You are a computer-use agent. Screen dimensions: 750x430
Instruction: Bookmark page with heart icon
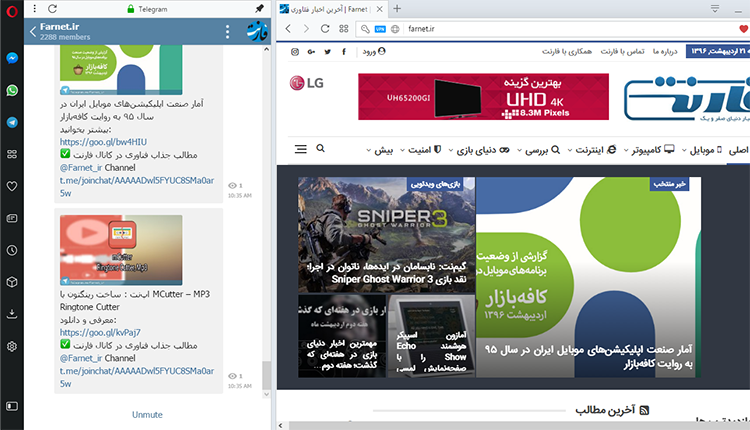coord(744,29)
